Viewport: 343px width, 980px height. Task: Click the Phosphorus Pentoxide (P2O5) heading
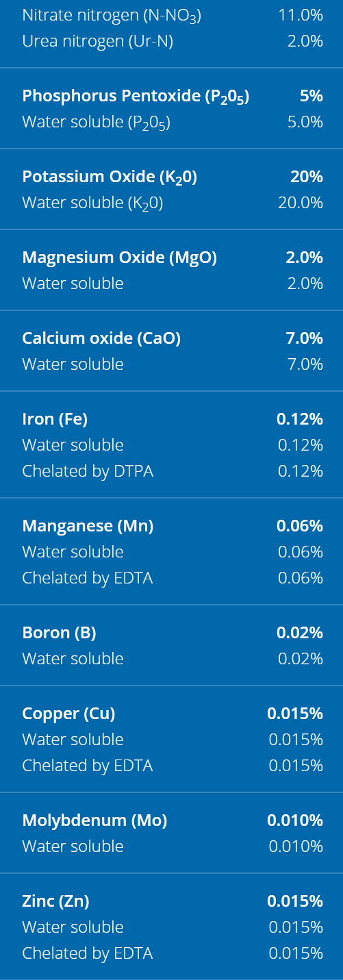pos(136,97)
